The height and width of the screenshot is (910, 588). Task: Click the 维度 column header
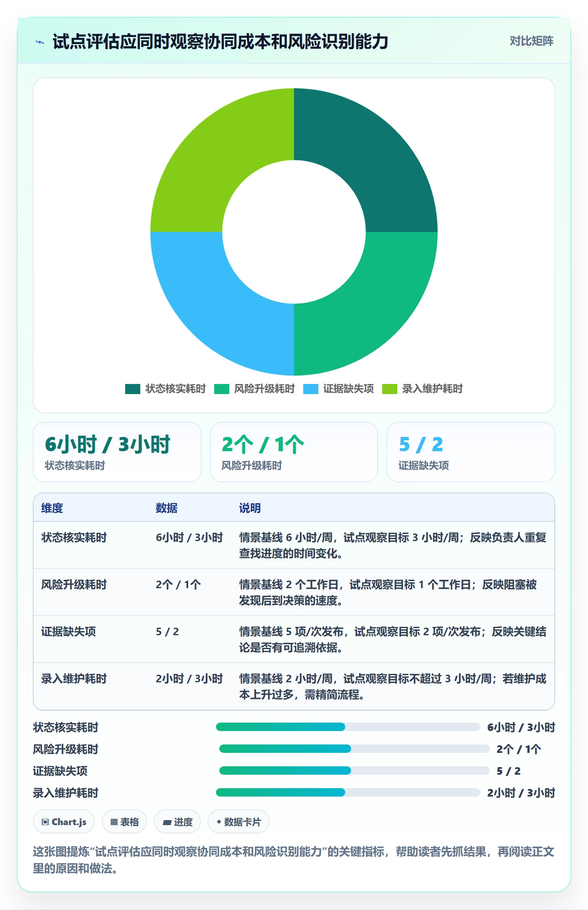[52, 508]
